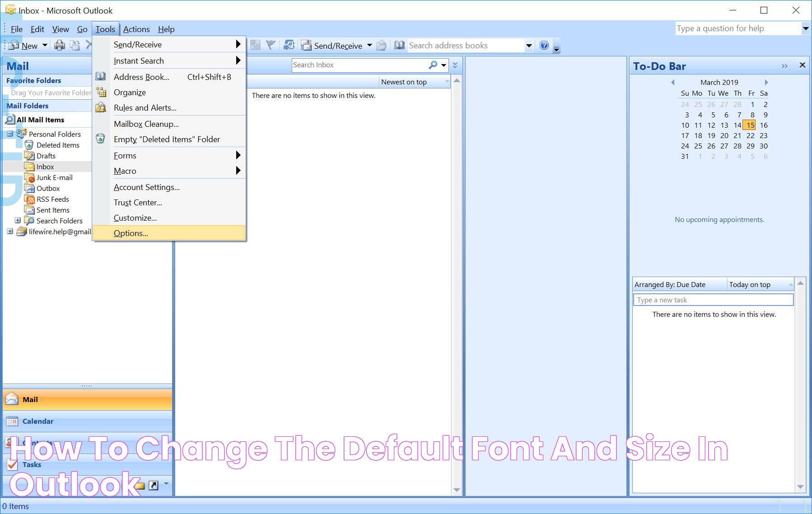The image size is (812, 514).
Task: Go to next month in calendar
Action: coord(766,83)
